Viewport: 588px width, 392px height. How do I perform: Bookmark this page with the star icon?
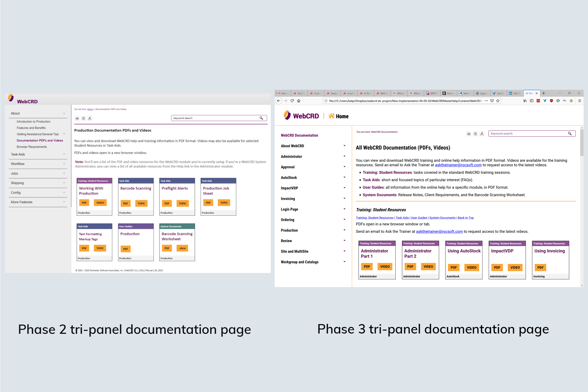click(498, 101)
